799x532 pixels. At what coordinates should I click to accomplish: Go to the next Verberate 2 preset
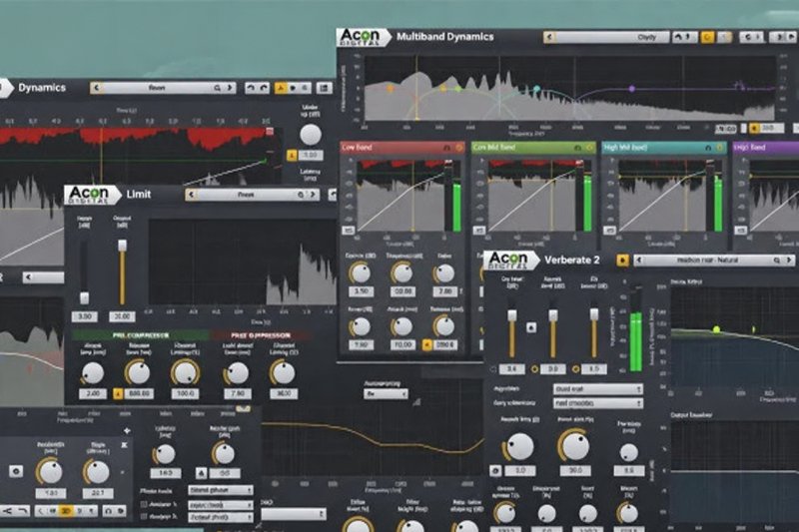[x=789, y=261]
